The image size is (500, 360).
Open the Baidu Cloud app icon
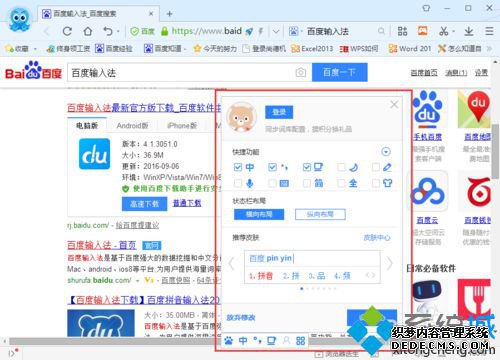[428, 192]
